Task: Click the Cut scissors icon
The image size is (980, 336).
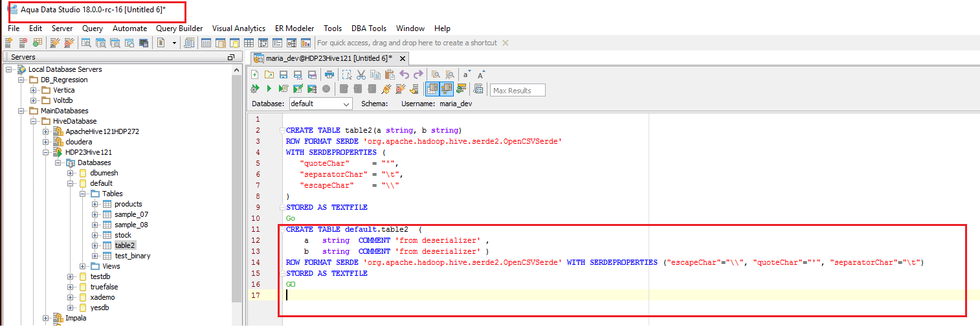Action: (361, 74)
